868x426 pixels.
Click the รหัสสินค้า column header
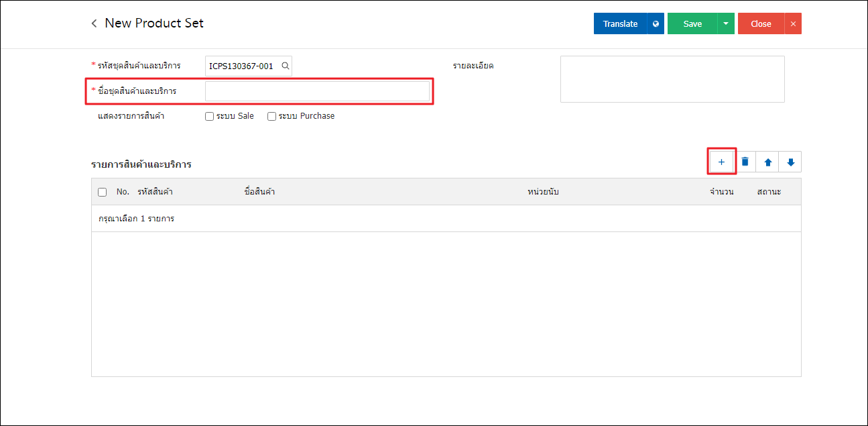pos(155,192)
